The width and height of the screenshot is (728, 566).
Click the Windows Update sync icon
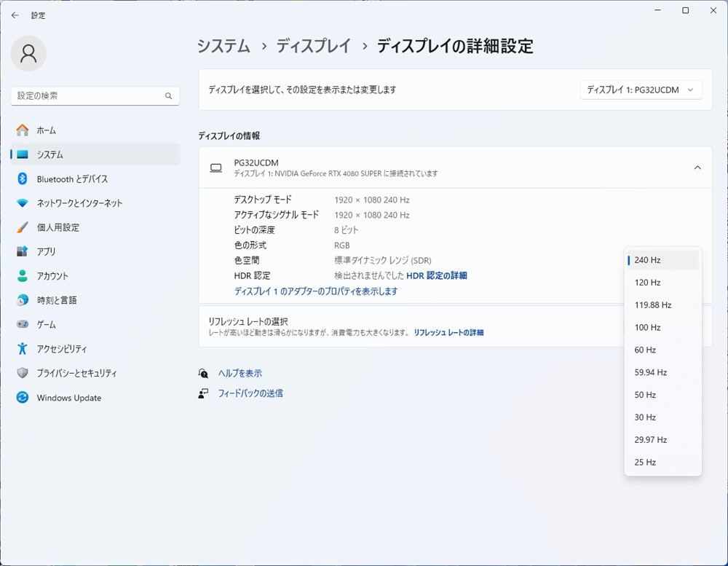23,397
